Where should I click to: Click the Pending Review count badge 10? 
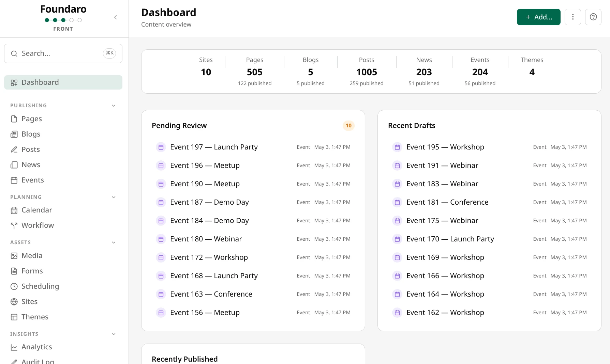[x=348, y=126]
